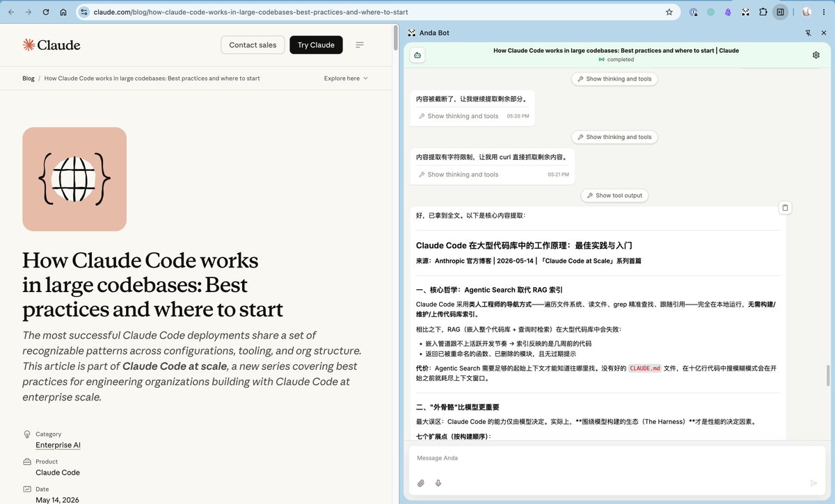Screen dimensions: 835x504
Task: Click the completed status under the title
Action: pyautogui.click(x=616, y=60)
